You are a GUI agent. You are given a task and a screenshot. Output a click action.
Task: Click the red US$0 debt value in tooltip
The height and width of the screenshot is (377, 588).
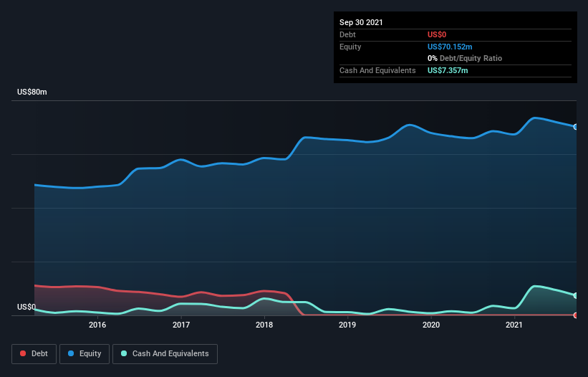[x=437, y=34]
